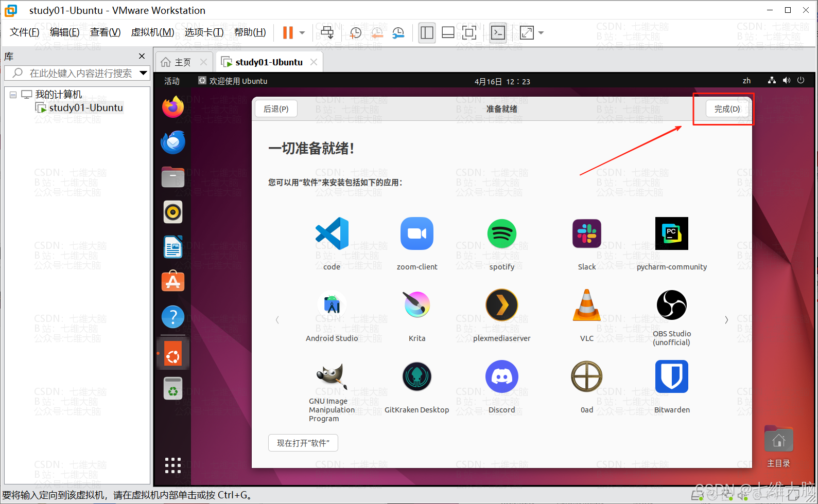
Task: Select the VLC app icon
Action: point(587,305)
